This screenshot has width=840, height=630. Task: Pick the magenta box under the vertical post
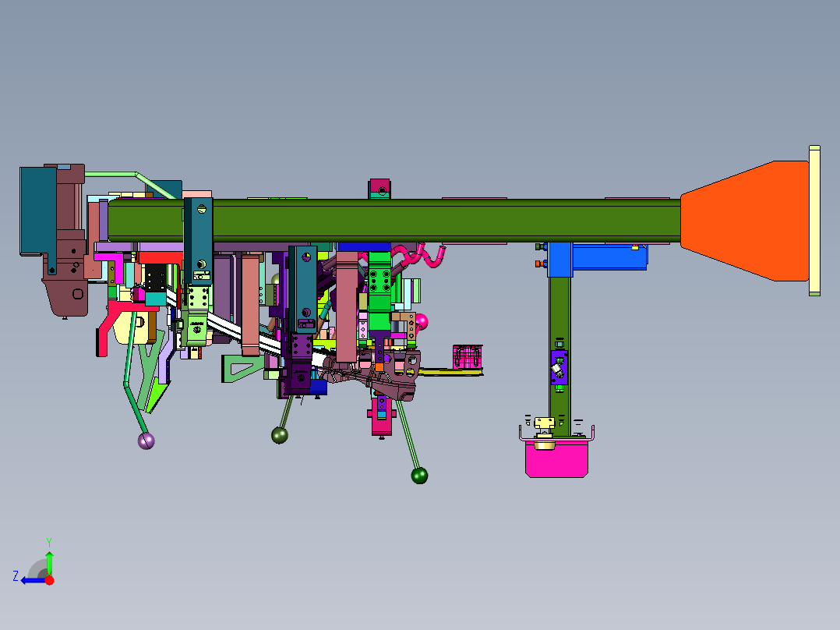point(556,458)
